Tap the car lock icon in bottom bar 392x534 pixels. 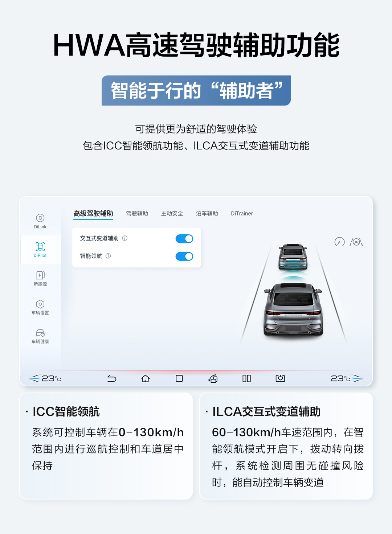(x=213, y=379)
